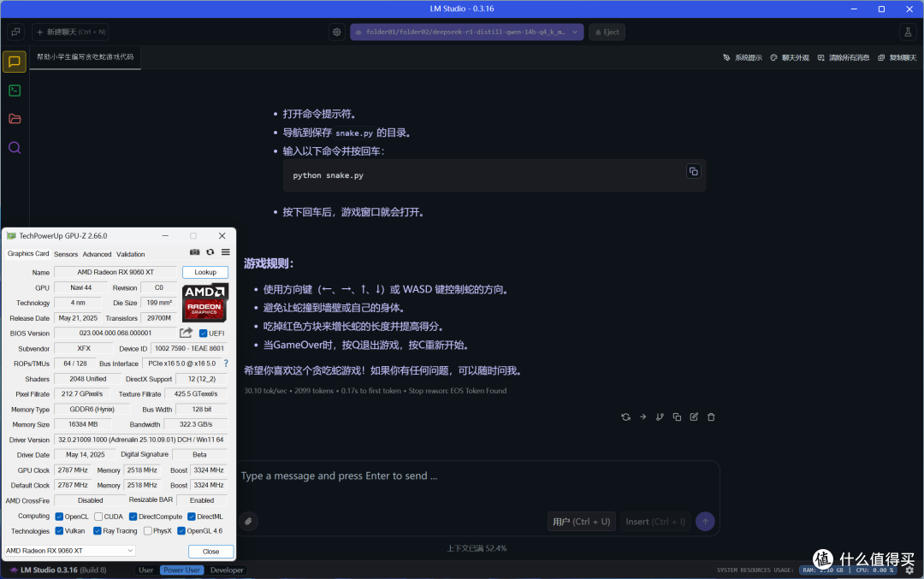This screenshot has height=579, width=924.
Task: Switch to GPU-Z Sensors tab
Action: (x=66, y=255)
